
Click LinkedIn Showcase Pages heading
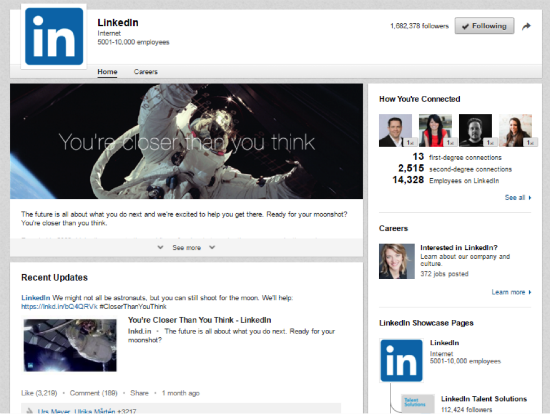click(x=426, y=323)
